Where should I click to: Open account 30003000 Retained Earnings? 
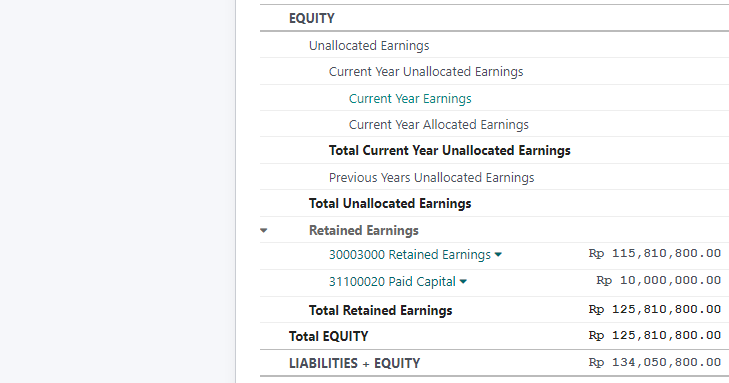tap(410, 255)
